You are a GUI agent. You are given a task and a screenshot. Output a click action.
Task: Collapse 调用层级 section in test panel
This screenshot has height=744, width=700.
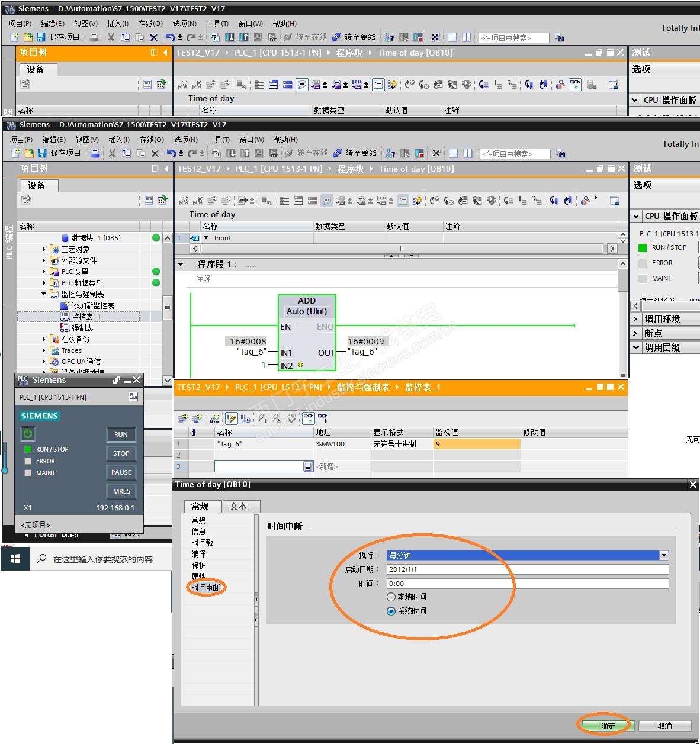(x=636, y=347)
